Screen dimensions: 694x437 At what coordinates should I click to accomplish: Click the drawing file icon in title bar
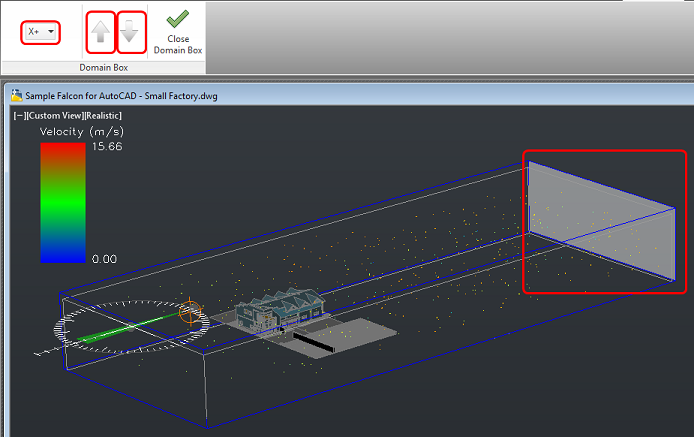17,95
